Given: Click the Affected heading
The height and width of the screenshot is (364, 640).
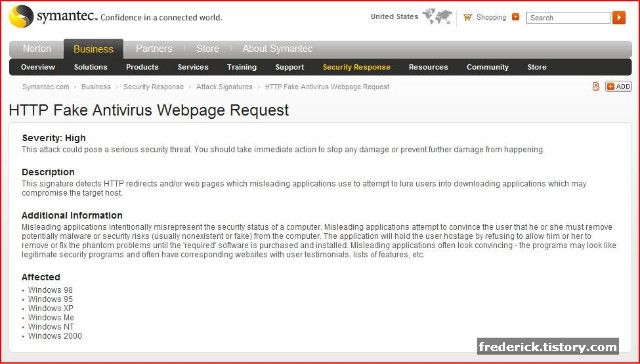Looking at the screenshot, I should [x=41, y=277].
